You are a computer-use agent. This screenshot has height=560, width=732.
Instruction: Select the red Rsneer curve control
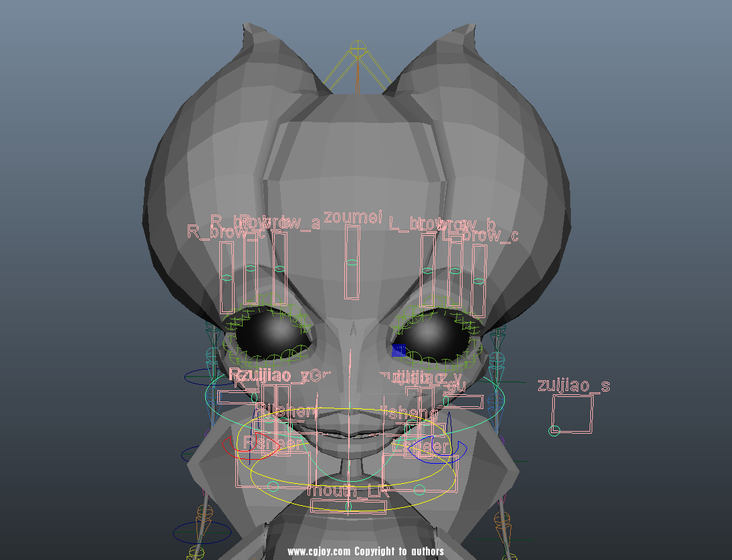coord(250,447)
